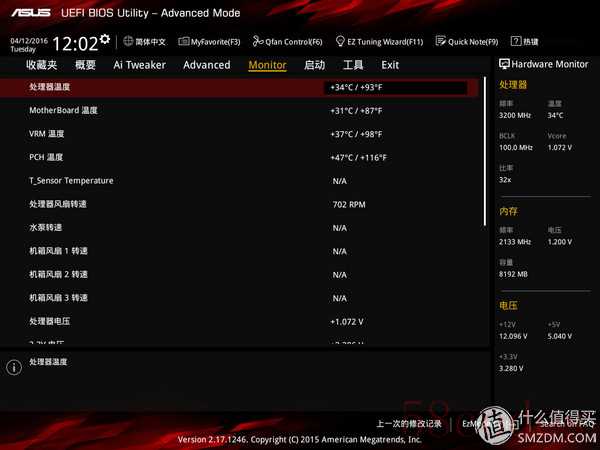Click 8192 MB capacity value
The image size is (600, 450).
point(513,274)
